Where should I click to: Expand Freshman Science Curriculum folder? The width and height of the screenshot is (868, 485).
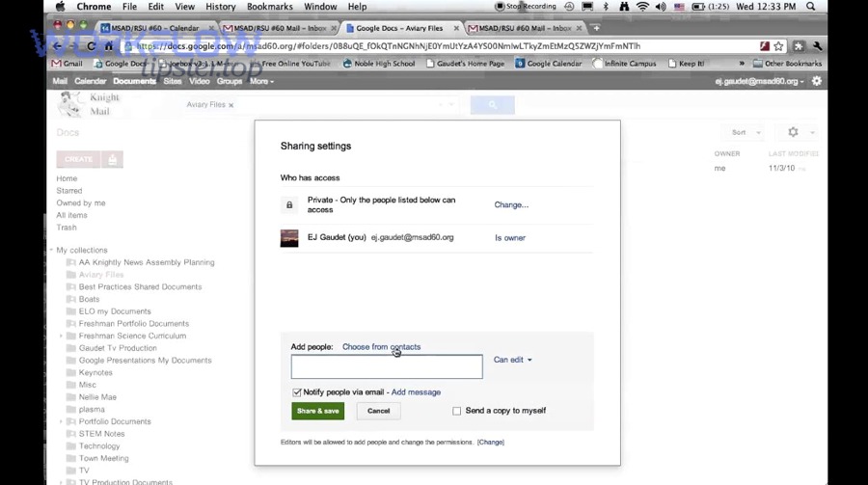(x=61, y=337)
